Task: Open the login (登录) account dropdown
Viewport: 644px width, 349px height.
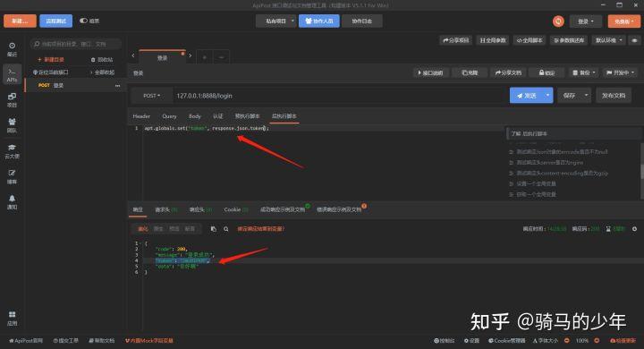Action: pyautogui.click(x=586, y=21)
